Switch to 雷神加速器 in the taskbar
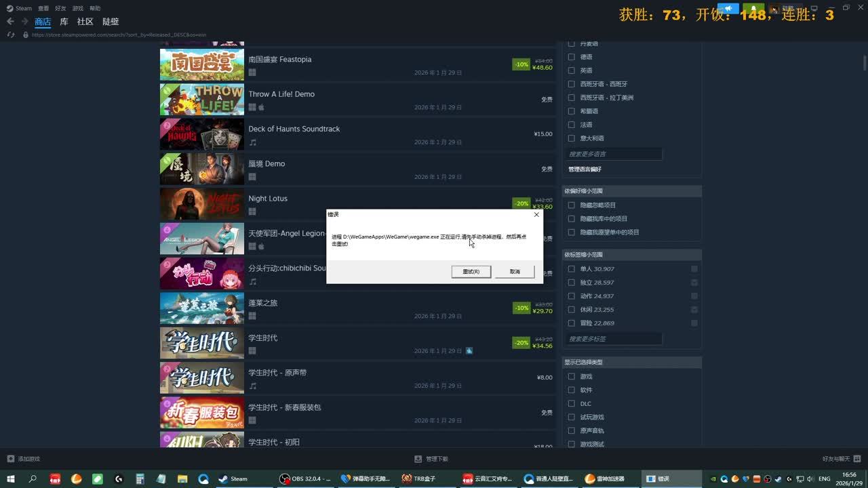The image size is (868, 488). point(611,479)
